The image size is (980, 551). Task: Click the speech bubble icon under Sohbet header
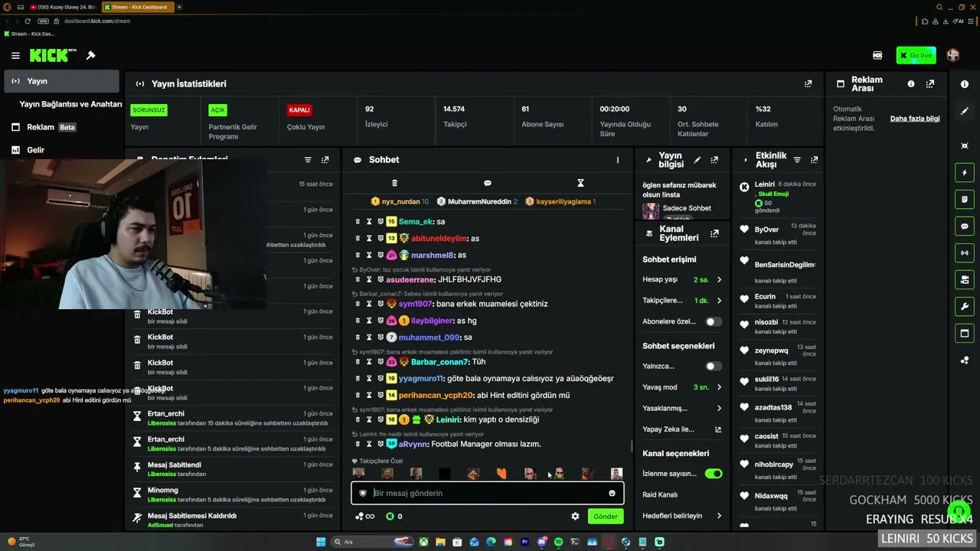[488, 183]
